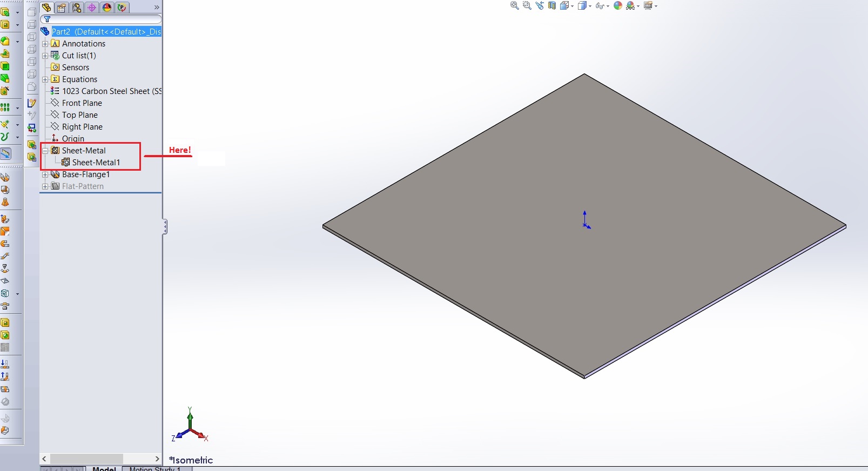Select Part2 root node in tree
This screenshot has width=868, height=471.
(x=106, y=31)
